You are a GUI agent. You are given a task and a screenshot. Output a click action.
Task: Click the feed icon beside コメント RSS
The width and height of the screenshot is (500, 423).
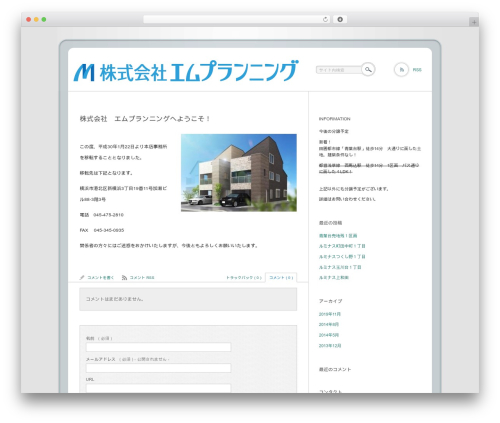coord(124,277)
